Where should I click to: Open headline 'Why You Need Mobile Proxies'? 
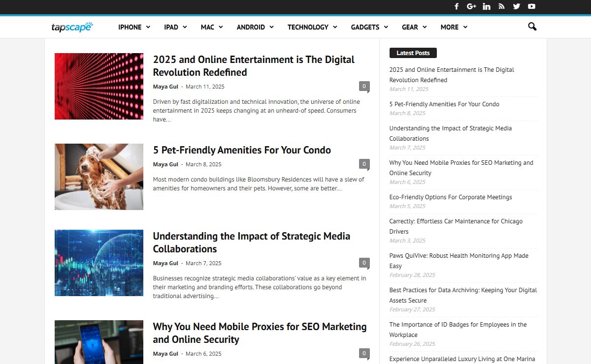260,333
